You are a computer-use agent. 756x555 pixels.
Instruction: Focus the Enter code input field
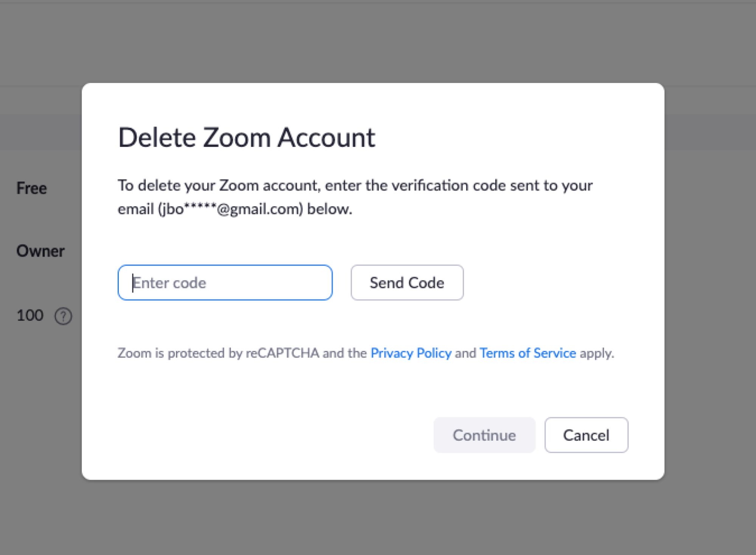pos(225,283)
